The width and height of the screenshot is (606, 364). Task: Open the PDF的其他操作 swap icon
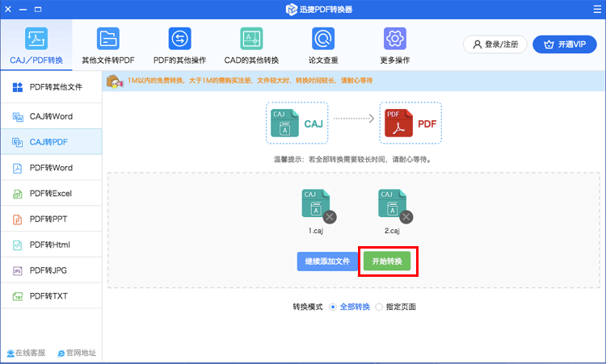point(179,39)
